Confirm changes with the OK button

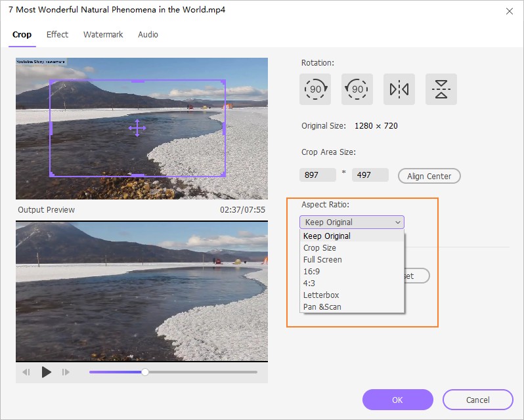(397, 400)
